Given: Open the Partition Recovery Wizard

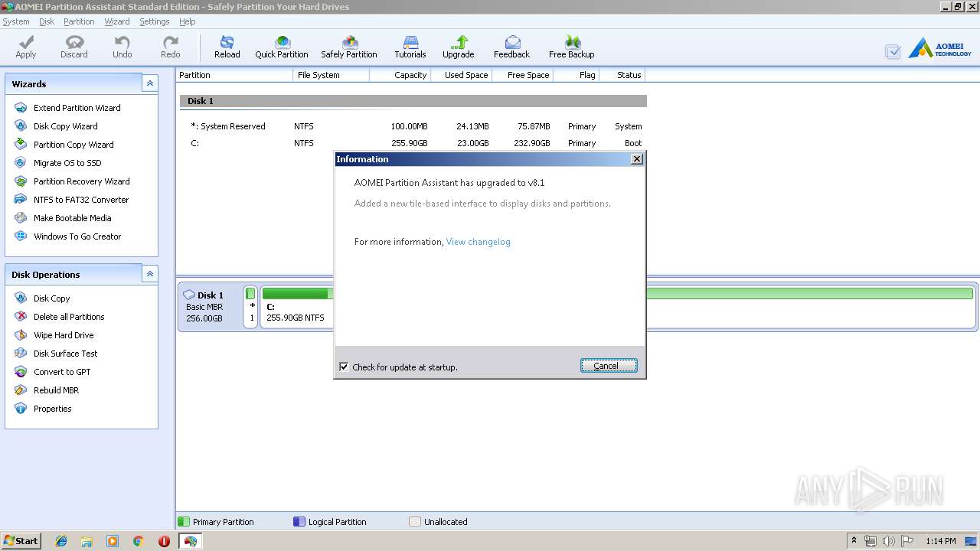Looking at the screenshot, I should point(72,181).
